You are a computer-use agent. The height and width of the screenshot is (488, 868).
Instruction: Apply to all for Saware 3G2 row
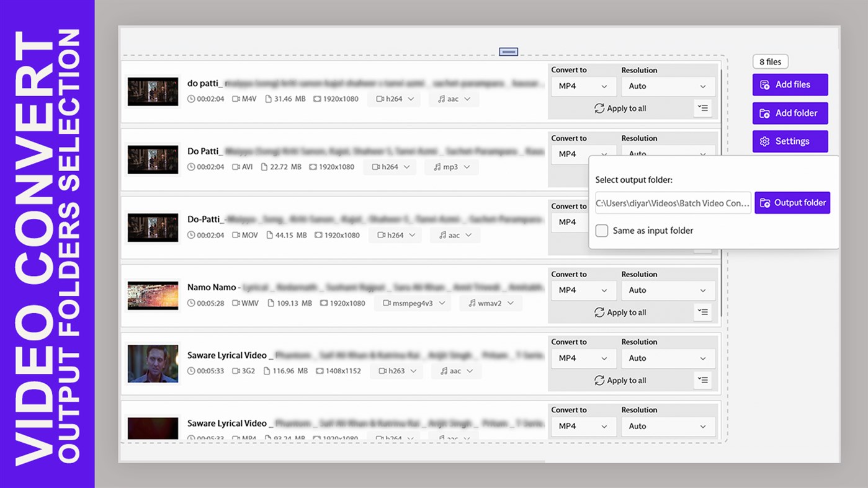tap(620, 381)
